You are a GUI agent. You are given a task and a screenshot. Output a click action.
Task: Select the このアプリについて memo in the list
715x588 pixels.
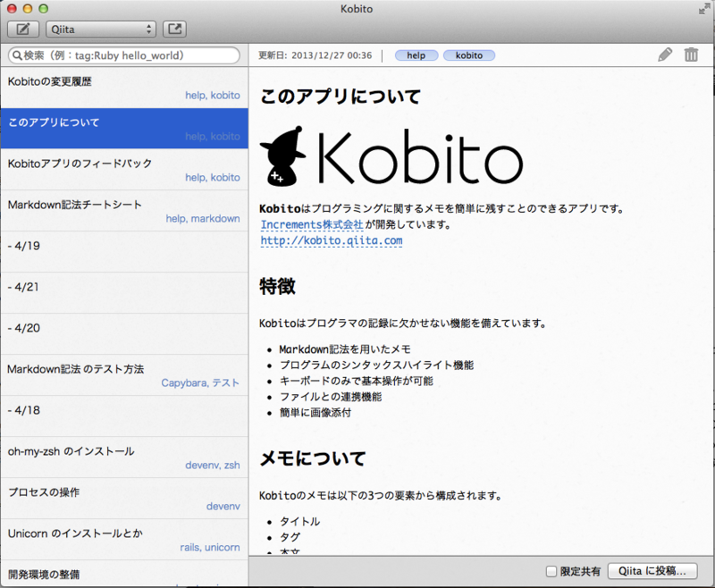124,129
